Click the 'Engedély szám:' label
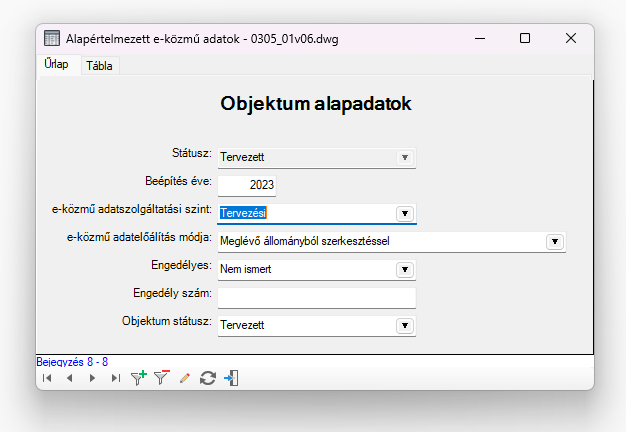 (x=172, y=293)
